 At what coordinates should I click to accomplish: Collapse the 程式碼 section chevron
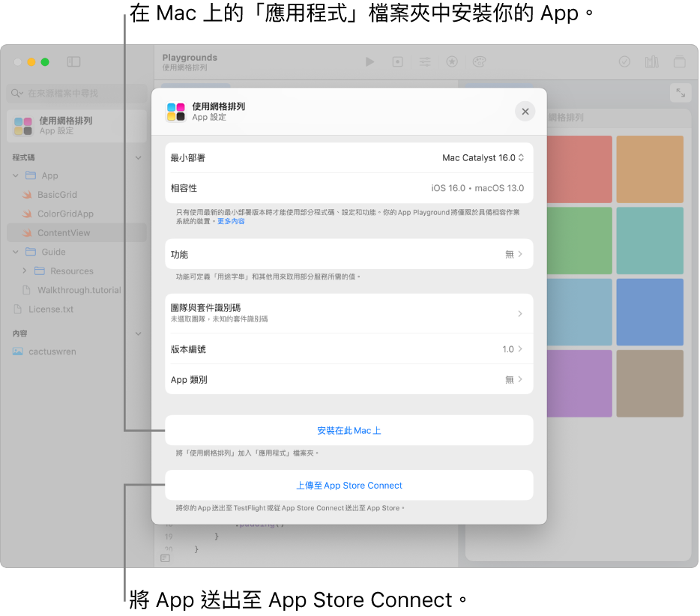click(139, 157)
